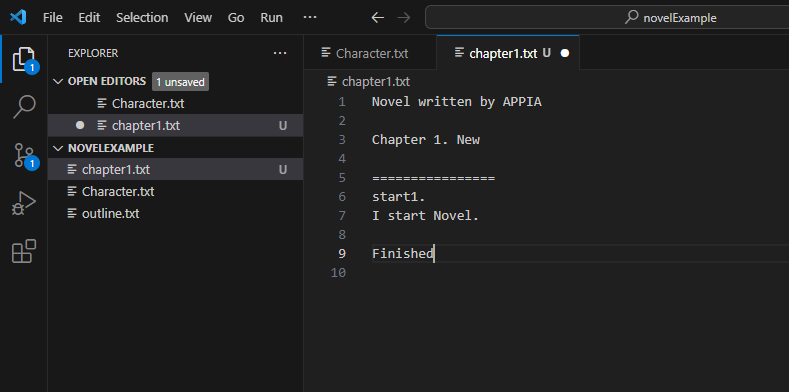Click the text 'start1.'
This screenshot has width=789, height=392.
click(x=399, y=197)
